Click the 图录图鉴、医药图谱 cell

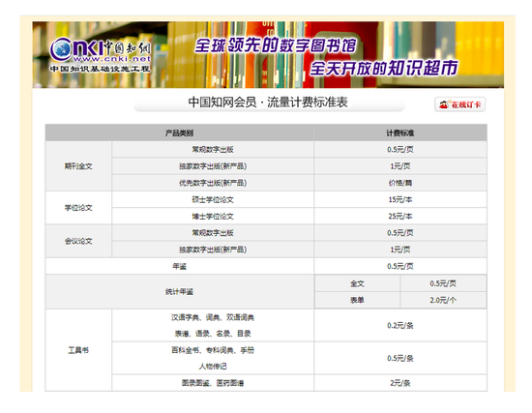tap(213, 383)
